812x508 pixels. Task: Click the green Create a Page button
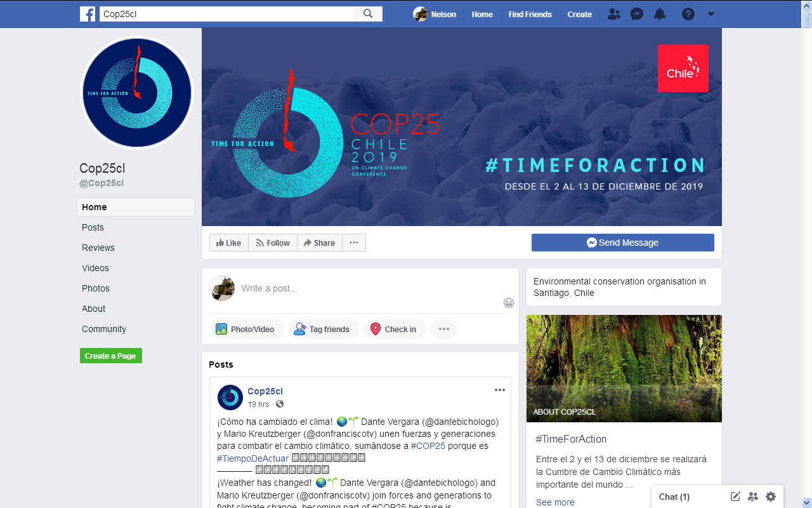[x=111, y=356]
